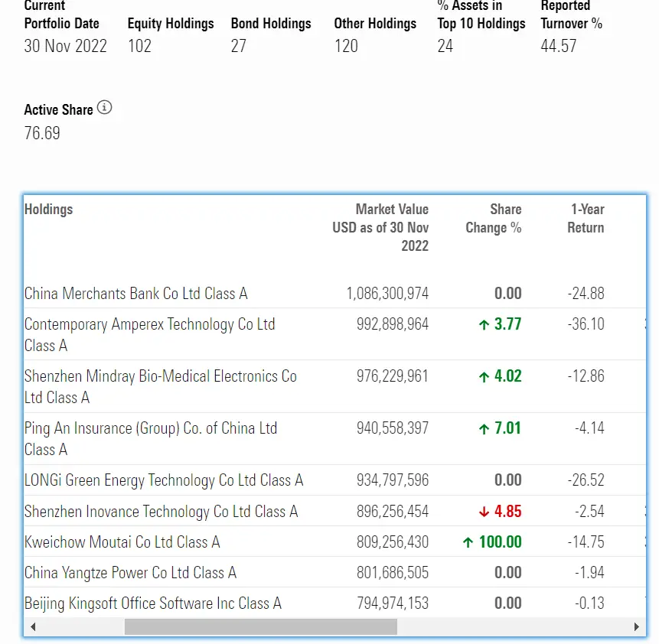Open China Merchants Bank Co Ltd holding
The image size is (659, 644).
coord(135,294)
